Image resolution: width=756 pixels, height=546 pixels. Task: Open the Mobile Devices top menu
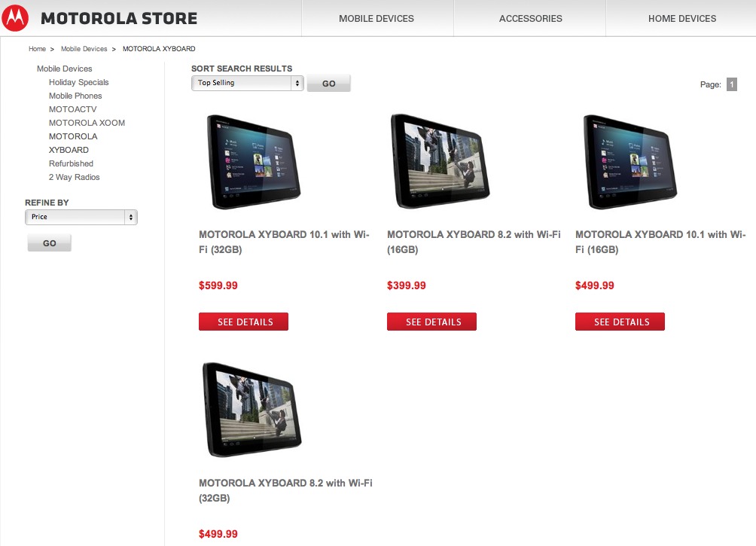point(376,18)
